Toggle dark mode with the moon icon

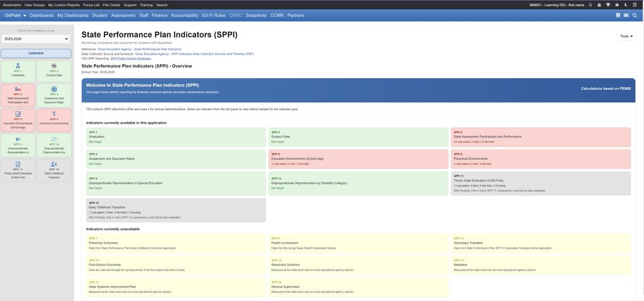click(x=626, y=5)
